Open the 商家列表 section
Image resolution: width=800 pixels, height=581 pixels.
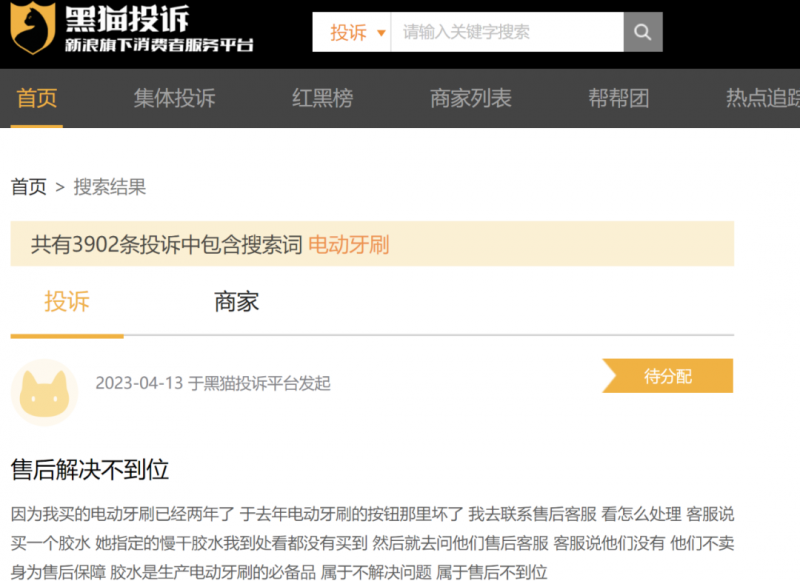(471, 99)
